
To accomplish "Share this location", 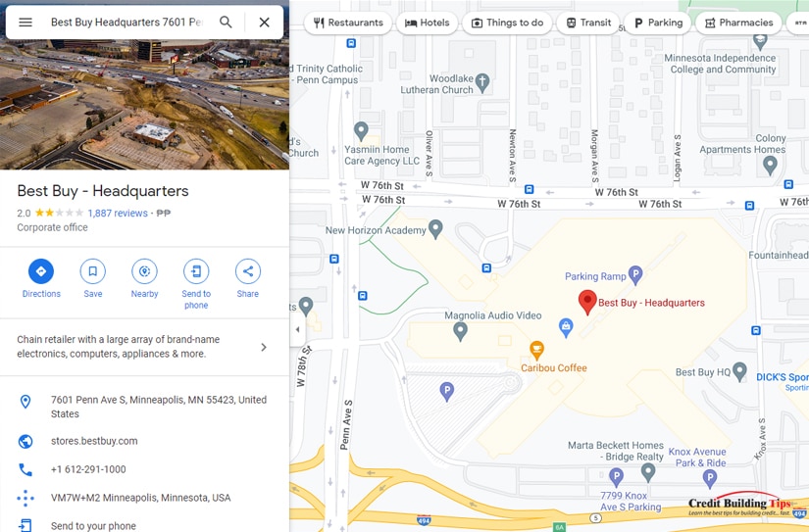I will tap(248, 271).
